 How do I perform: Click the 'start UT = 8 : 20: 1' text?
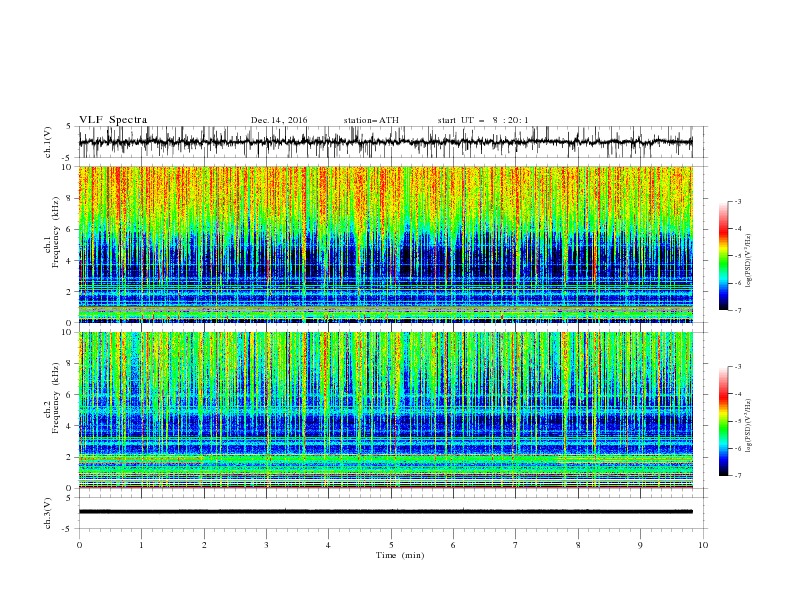click(483, 120)
